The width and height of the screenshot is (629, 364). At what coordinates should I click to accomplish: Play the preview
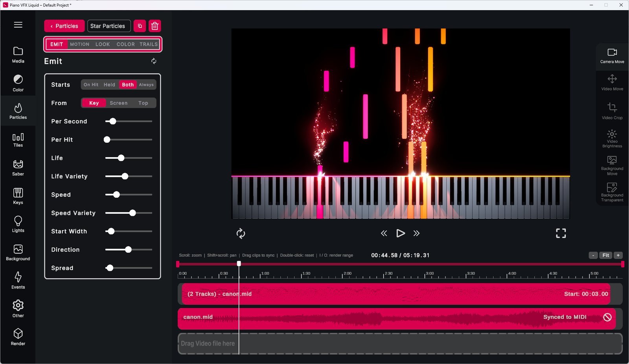click(400, 233)
